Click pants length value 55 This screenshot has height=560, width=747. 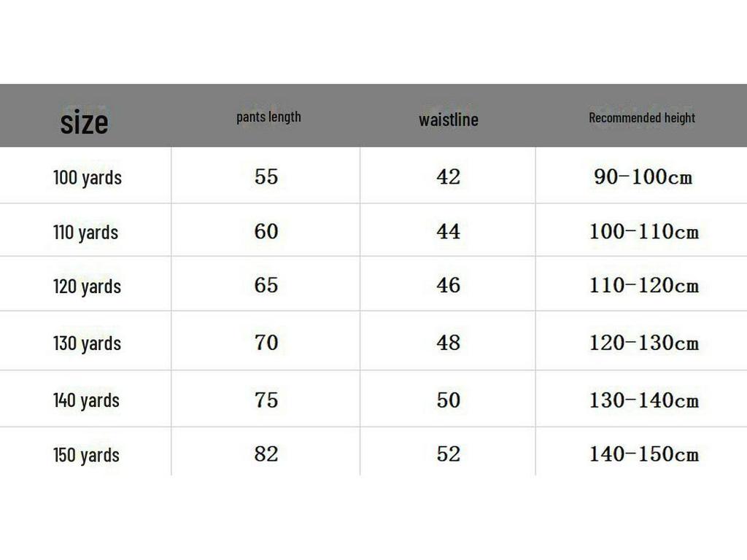(266, 176)
